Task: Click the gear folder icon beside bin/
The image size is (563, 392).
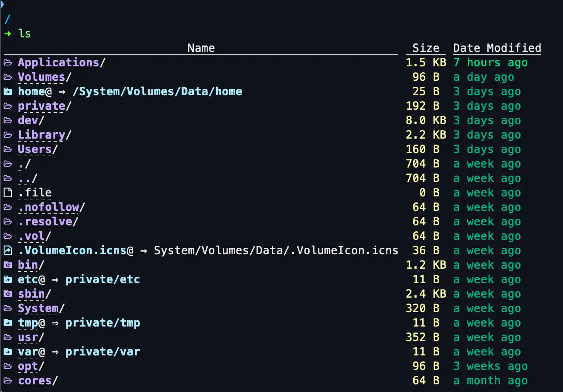Action: tap(8, 265)
